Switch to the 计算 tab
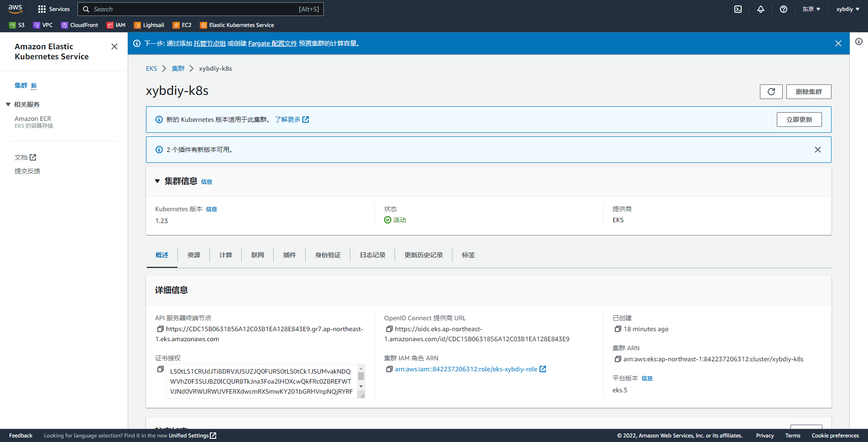Screen dimensions: 868x442 point(226,255)
